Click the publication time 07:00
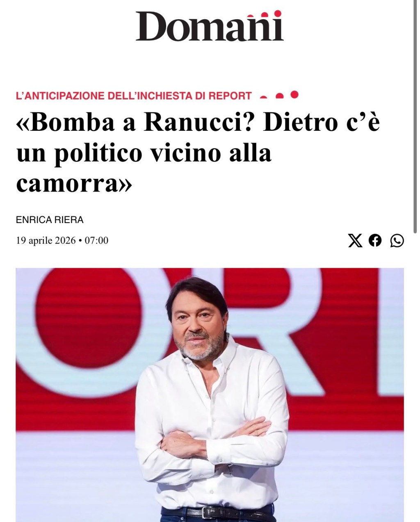 (97, 240)
